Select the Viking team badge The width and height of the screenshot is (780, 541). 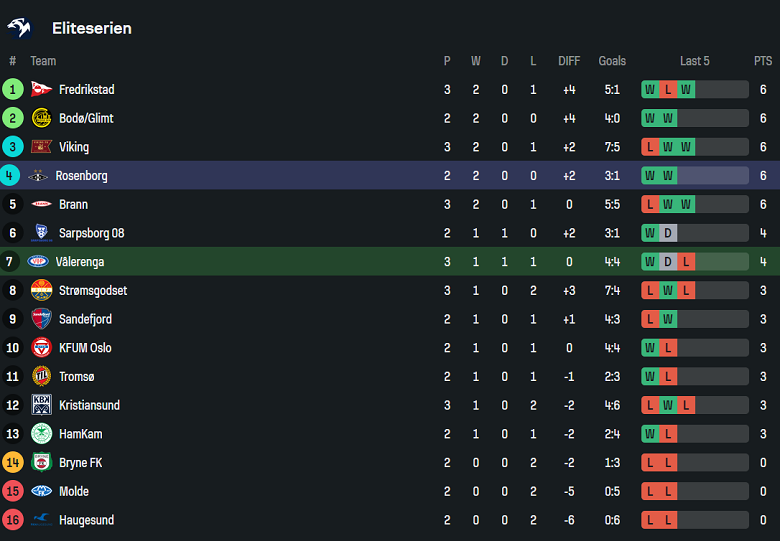[41, 147]
